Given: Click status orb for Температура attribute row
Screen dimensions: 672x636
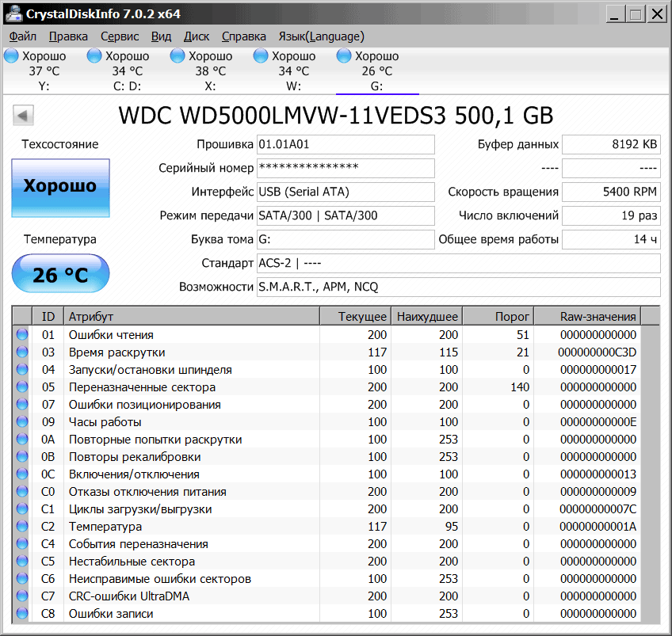Looking at the screenshot, I should [x=21, y=527].
